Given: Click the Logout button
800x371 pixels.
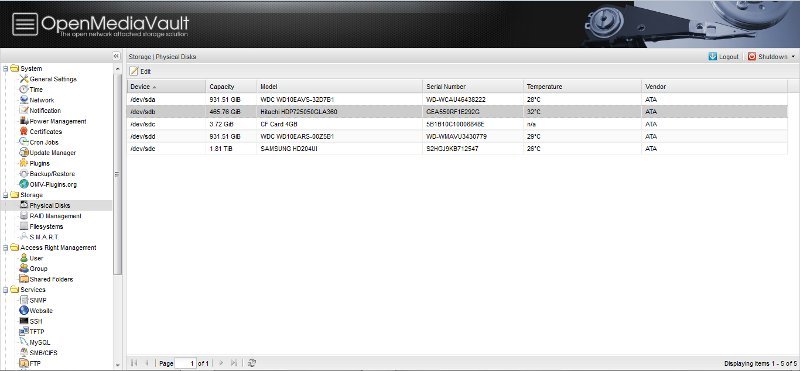Looking at the screenshot, I should pos(723,57).
